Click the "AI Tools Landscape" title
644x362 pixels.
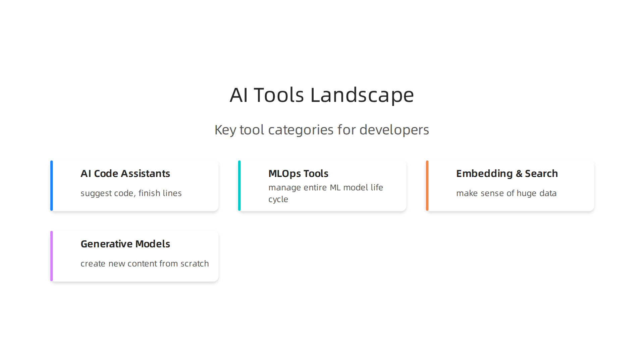point(322,95)
